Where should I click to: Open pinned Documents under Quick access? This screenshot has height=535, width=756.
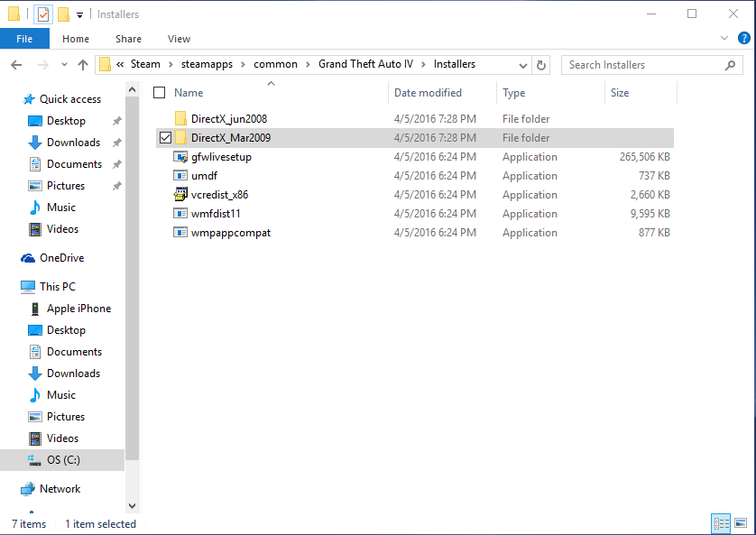pos(74,164)
